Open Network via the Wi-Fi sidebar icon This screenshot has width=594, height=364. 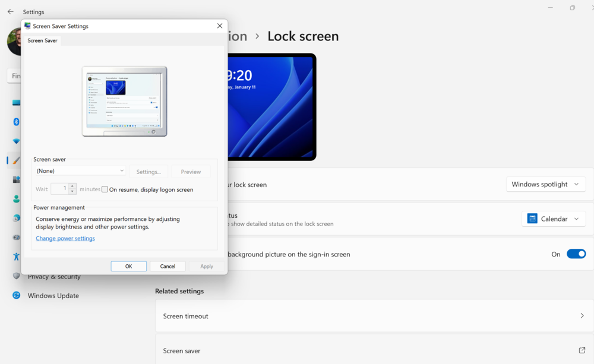pos(17,141)
